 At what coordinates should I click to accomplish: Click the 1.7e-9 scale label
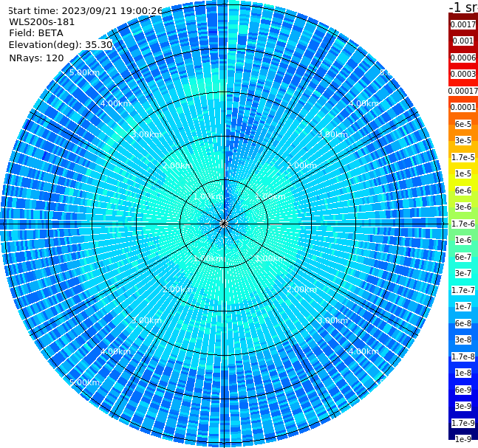point(462,423)
